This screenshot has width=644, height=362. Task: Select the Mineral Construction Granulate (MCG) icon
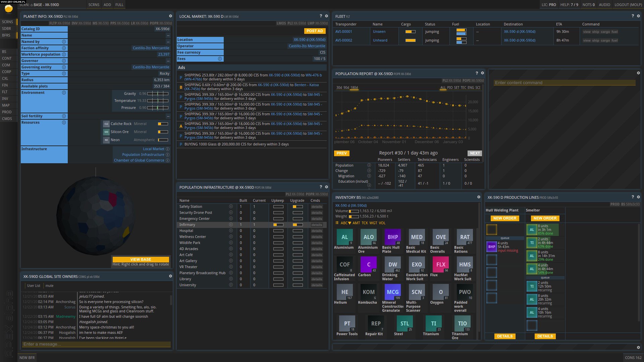(392, 292)
